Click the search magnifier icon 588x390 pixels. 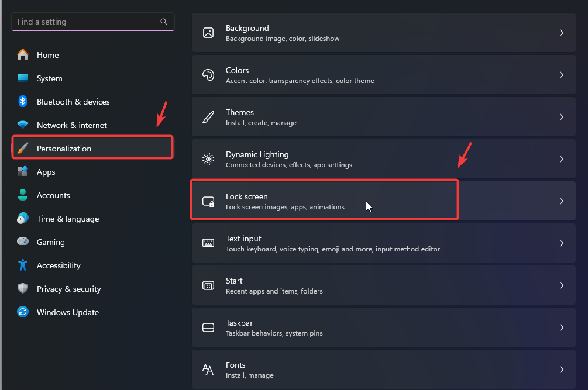tap(164, 22)
